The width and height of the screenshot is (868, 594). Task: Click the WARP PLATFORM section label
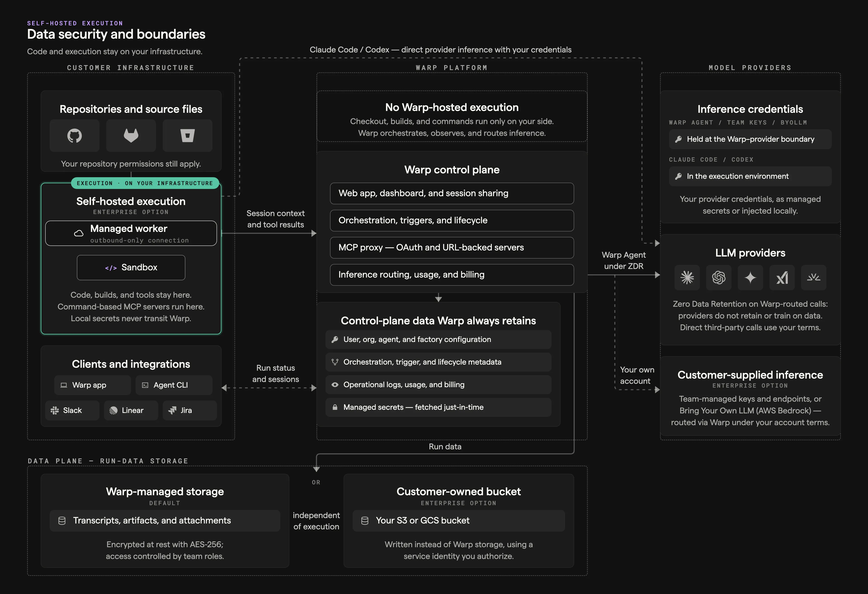point(452,68)
